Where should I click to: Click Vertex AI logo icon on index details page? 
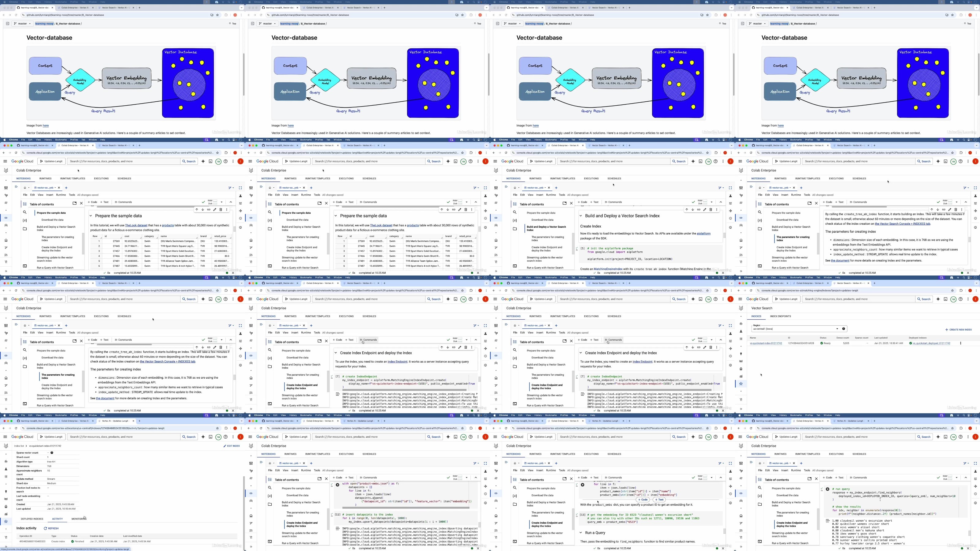coord(6,446)
